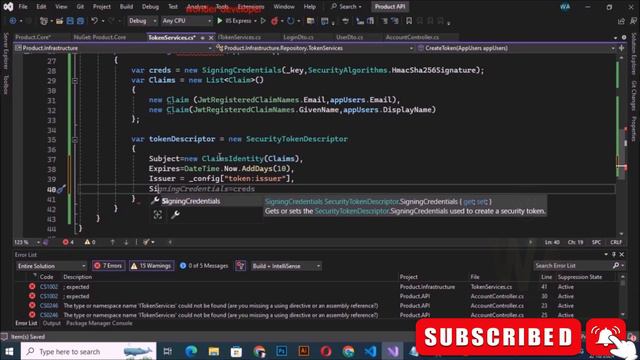Click the Save All toolbar icon

coord(80,20)
